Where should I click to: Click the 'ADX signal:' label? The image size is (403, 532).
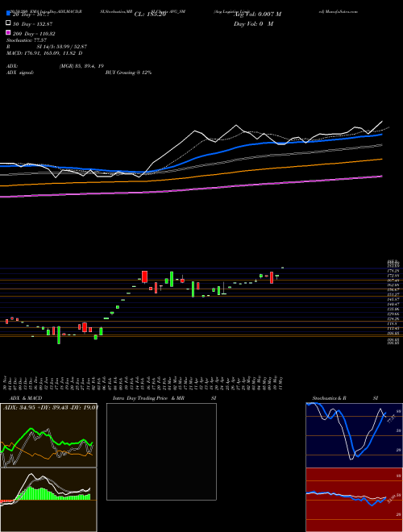(20, 73)
